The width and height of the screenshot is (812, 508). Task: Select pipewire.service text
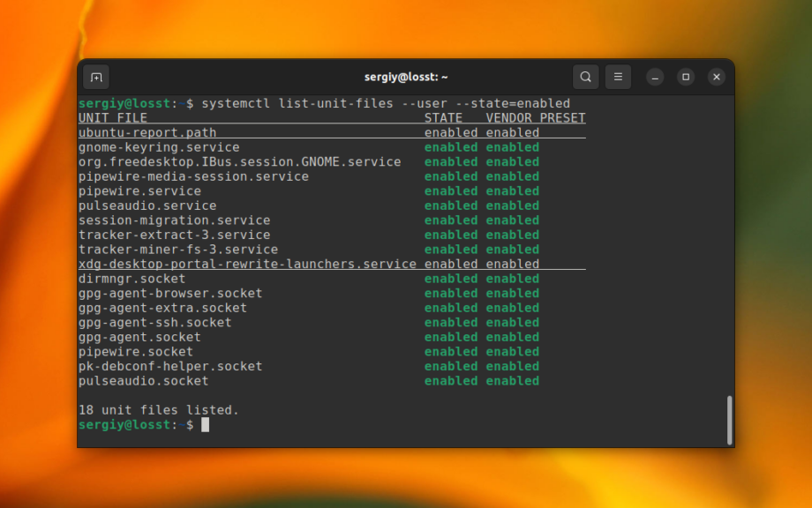[x=139, y=190]
